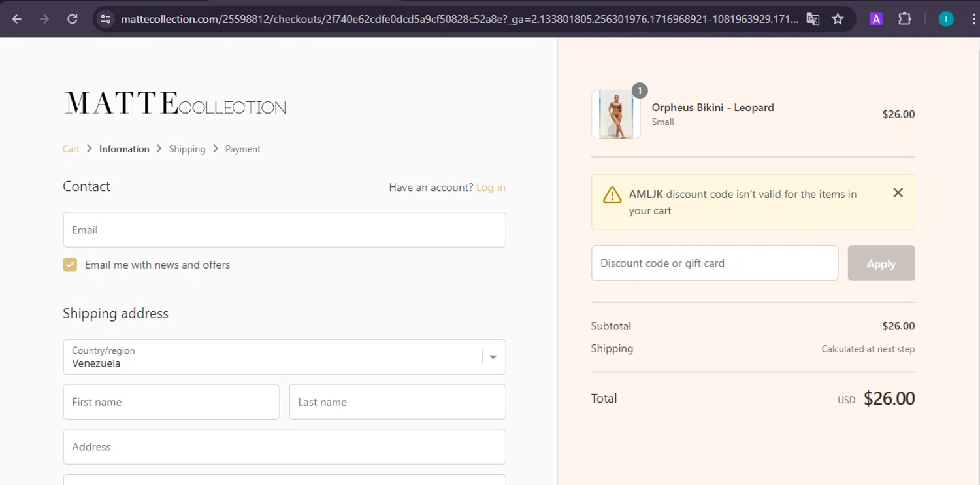
Task: Focus the First name field
Action: point(171,402)
